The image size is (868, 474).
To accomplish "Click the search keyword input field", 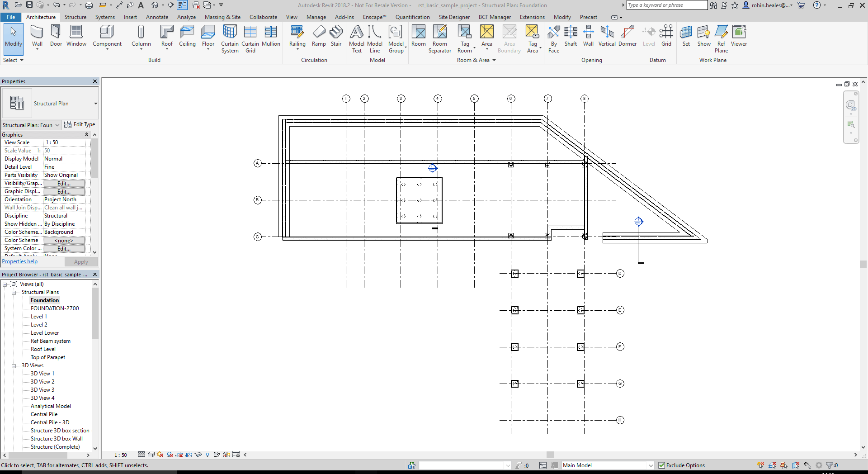I will point(667,5).
